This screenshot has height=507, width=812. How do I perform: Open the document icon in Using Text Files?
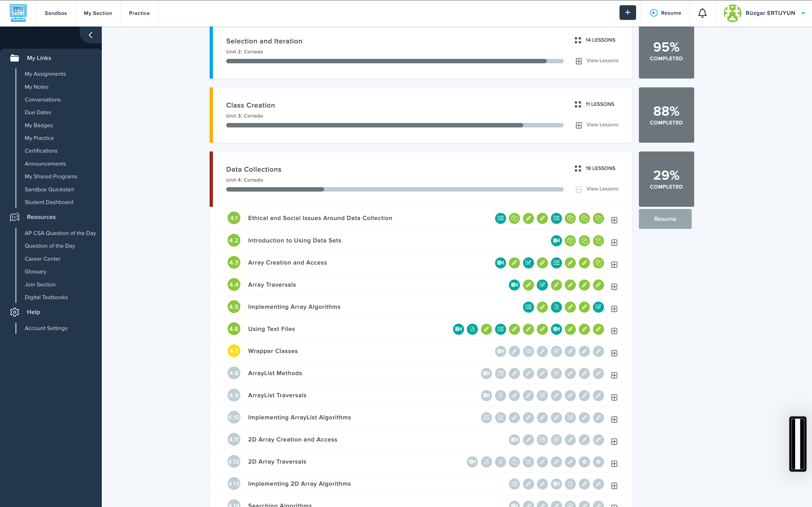coord(472,329)
